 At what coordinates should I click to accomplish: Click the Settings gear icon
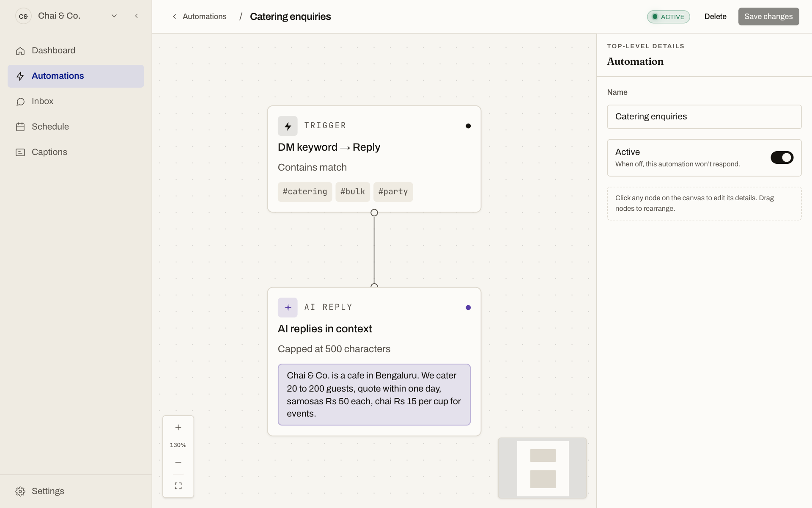point(20,491)
